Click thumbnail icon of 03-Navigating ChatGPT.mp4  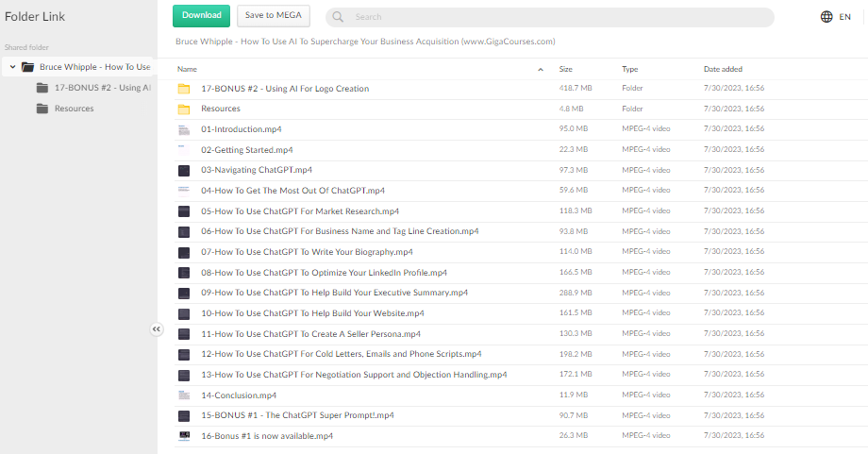[184, 171]
